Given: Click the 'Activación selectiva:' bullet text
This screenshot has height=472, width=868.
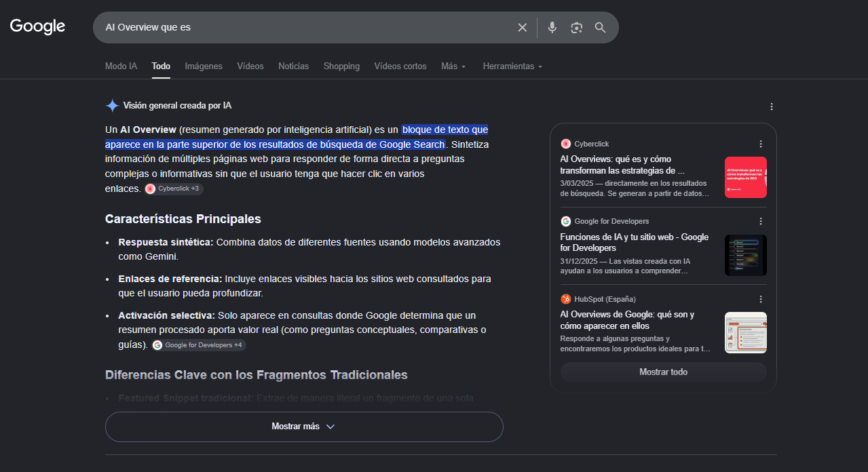Looking at the screenshot, I should pos(166,315).
